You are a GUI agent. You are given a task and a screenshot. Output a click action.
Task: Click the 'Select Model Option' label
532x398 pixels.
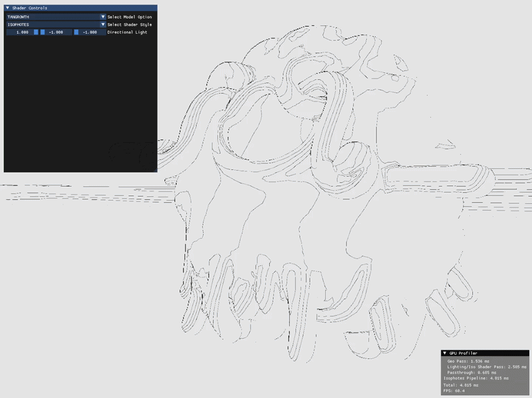pos(130,17)
